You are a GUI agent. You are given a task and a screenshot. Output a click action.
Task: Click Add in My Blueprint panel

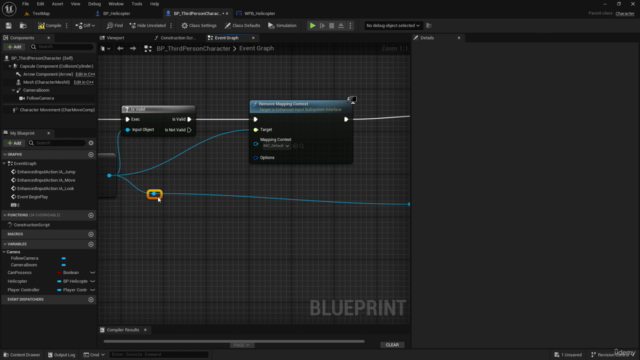14,143
